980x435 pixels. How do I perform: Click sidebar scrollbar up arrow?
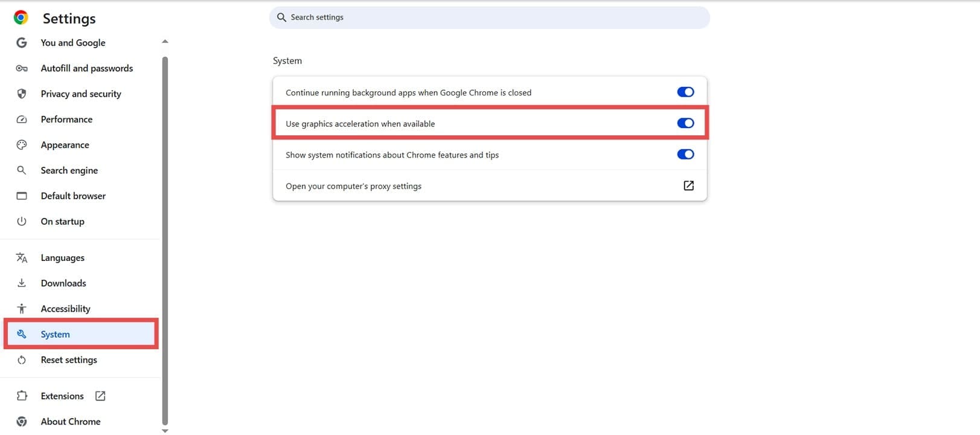165,42
